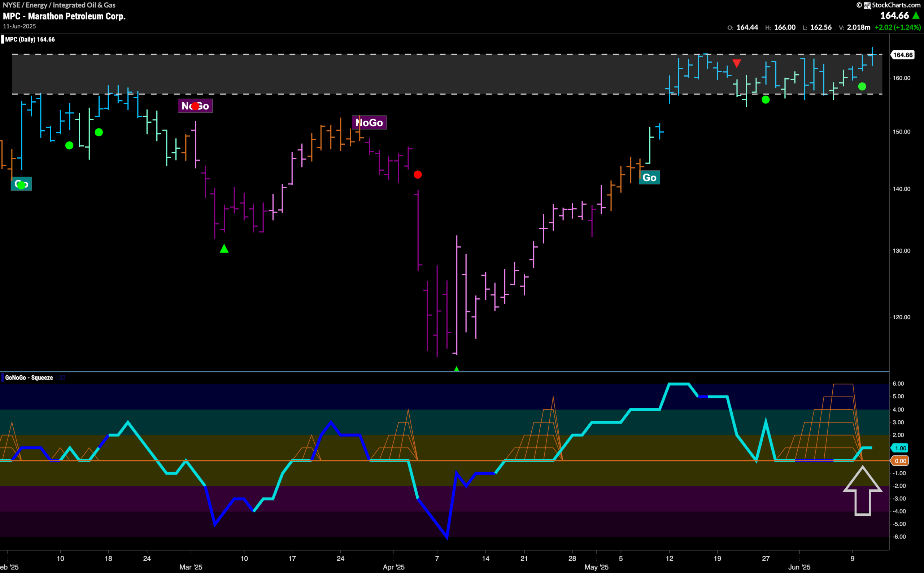Click the green dot below the Feb 18 bars

[99, 132]
